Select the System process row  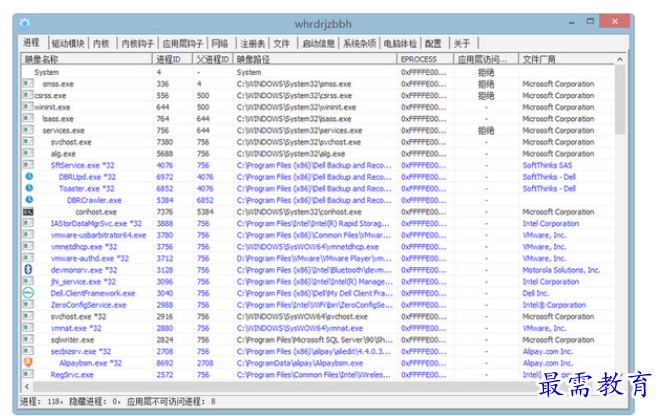click(x=318, y=72)
